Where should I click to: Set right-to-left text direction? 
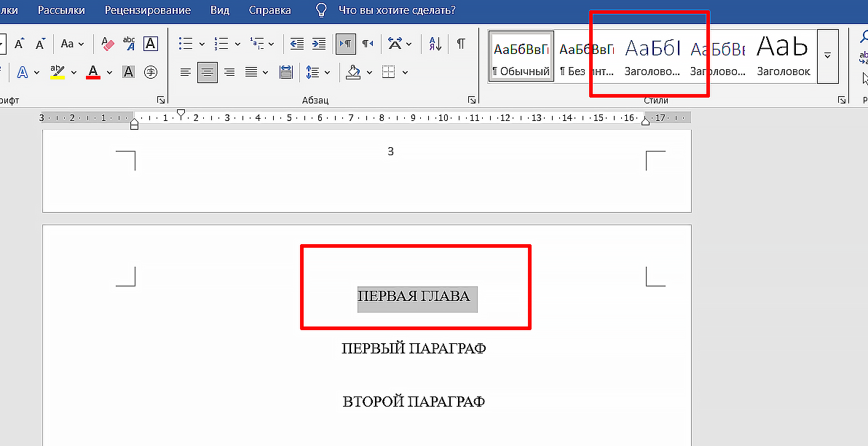[x=368, y=44]
